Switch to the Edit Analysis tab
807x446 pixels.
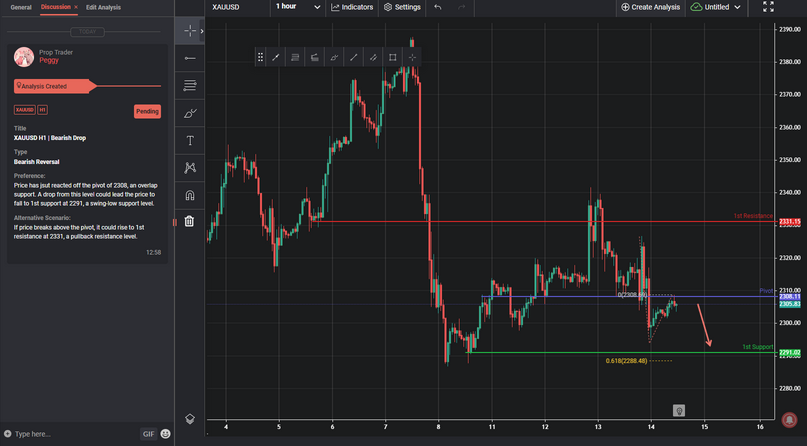[103, 7]
